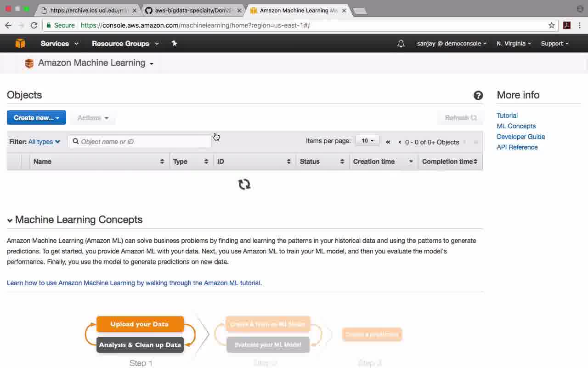Go to first page of objects
588x368 pixels.
pyautogui.click(x=388, y=142)
